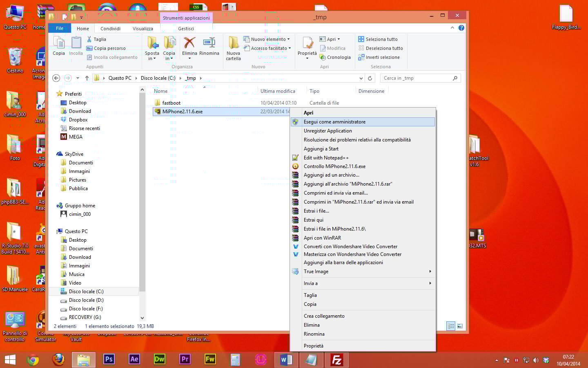The image size is (588, 368).
Task: Select Disco locale (D:) in navigation pane
Action: [x=86, y=300]
